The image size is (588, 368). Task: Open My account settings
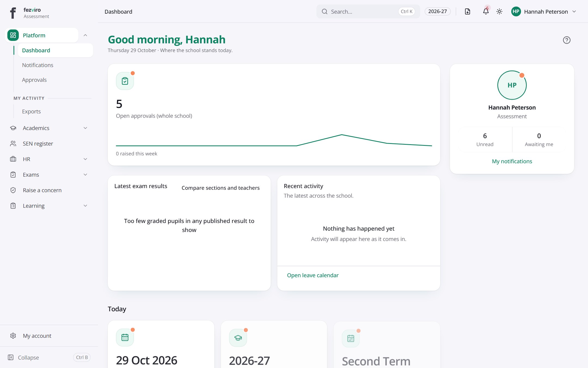point(49,336)
